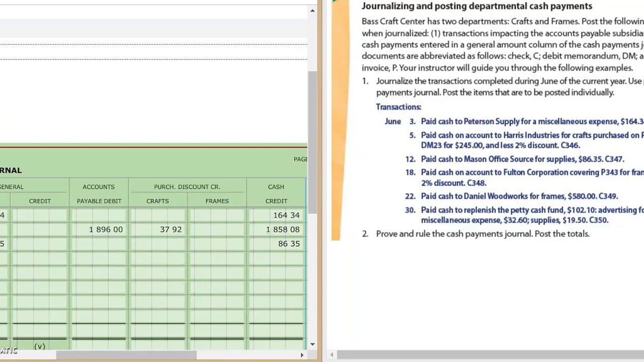Click the scroll-right arrow under the journal
Image resolution: width=644 pixels, height=362 pixels.
(x=302, y=355)
